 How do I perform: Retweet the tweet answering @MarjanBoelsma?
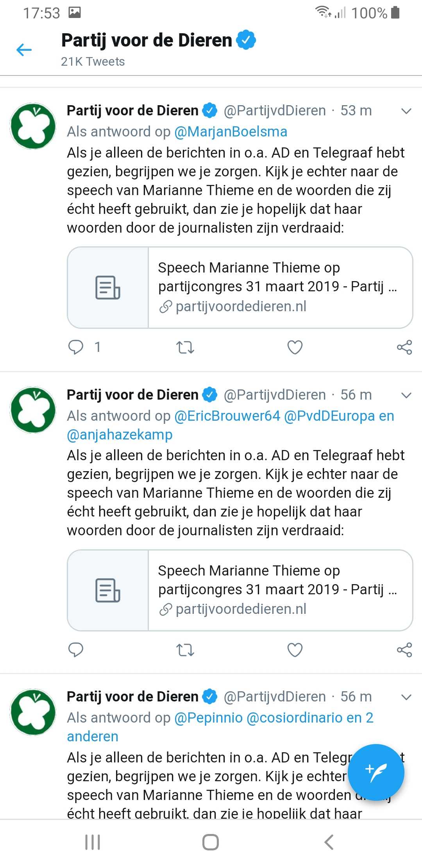click(x=185, y=347)
